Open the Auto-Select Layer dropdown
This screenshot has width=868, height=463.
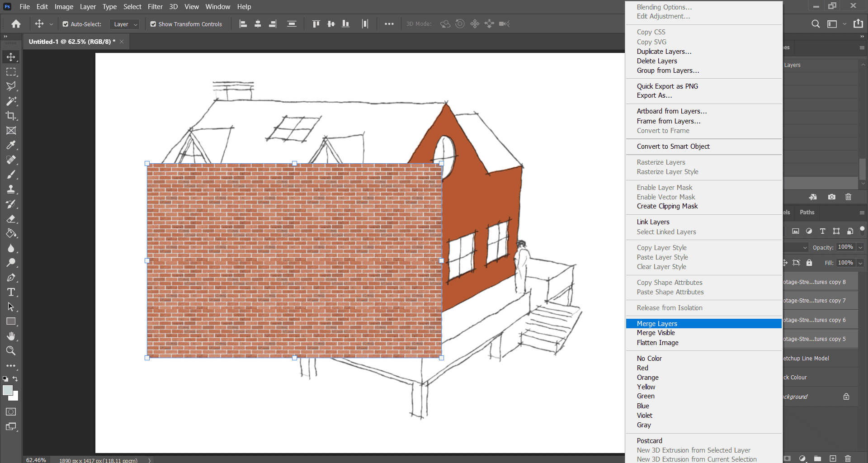[126, 24]
